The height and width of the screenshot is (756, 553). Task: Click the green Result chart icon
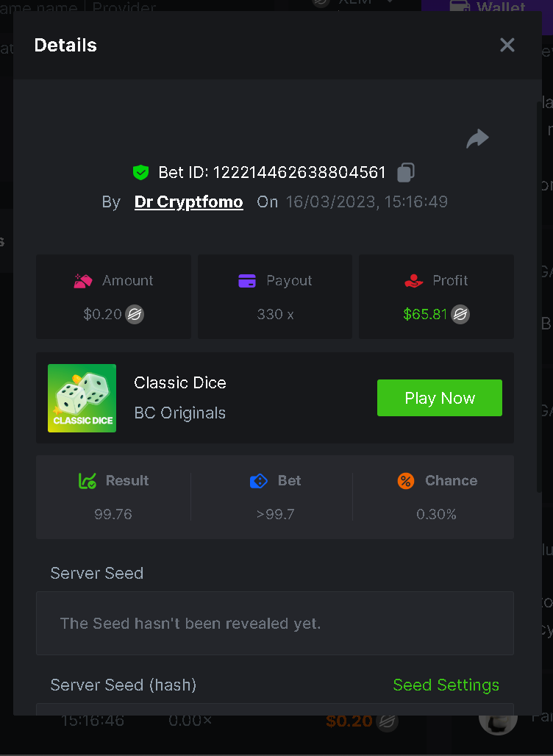coord(88,481)
